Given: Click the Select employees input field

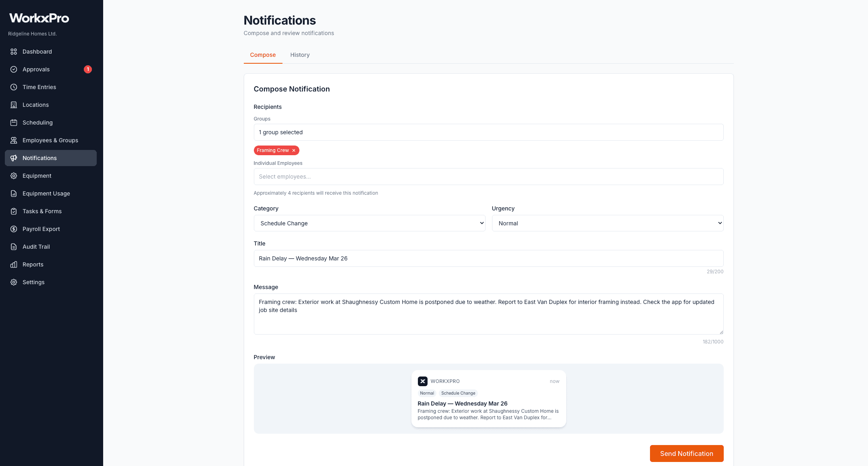Looking at the screenshot, I should [x=488, y=177].
